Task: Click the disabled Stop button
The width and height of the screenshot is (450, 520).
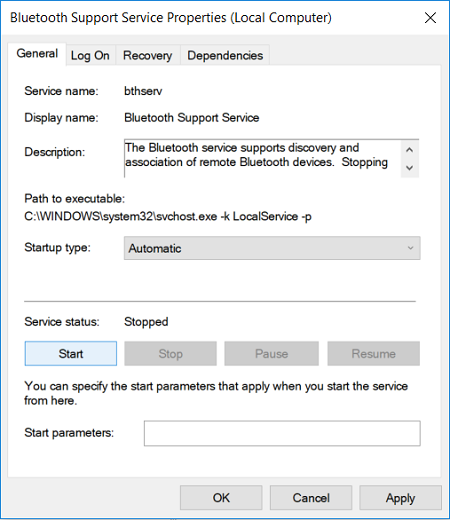Action: pos(170,353)
